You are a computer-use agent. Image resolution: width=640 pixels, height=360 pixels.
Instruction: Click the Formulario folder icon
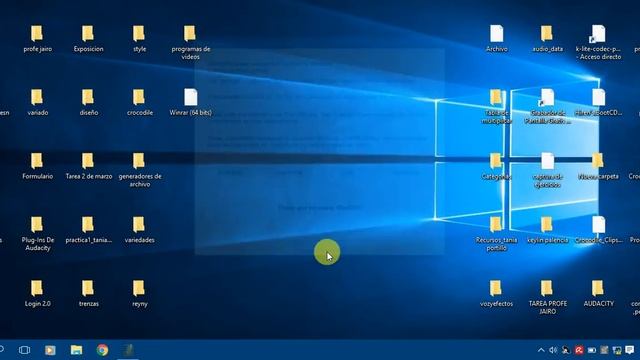pos(37,161)
